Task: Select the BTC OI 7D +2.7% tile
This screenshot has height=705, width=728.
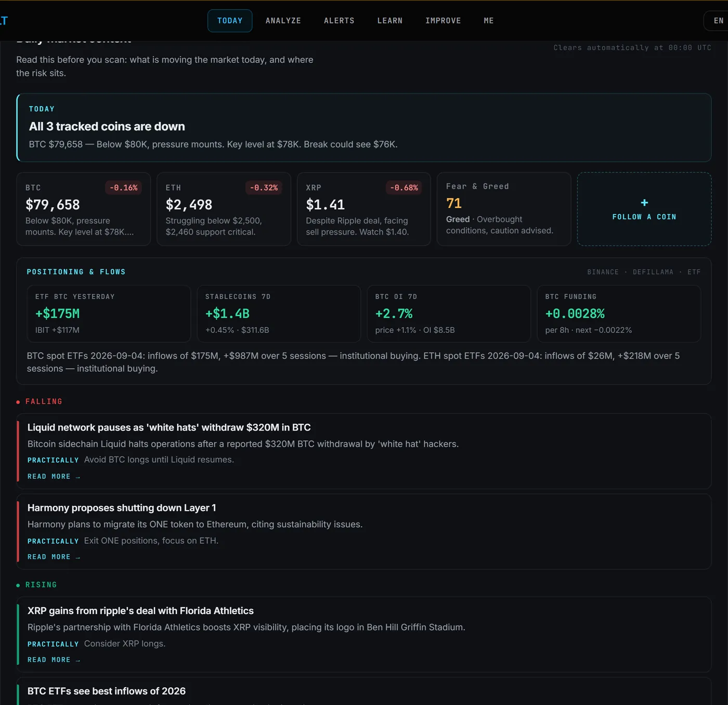Action: pos(449,314)
